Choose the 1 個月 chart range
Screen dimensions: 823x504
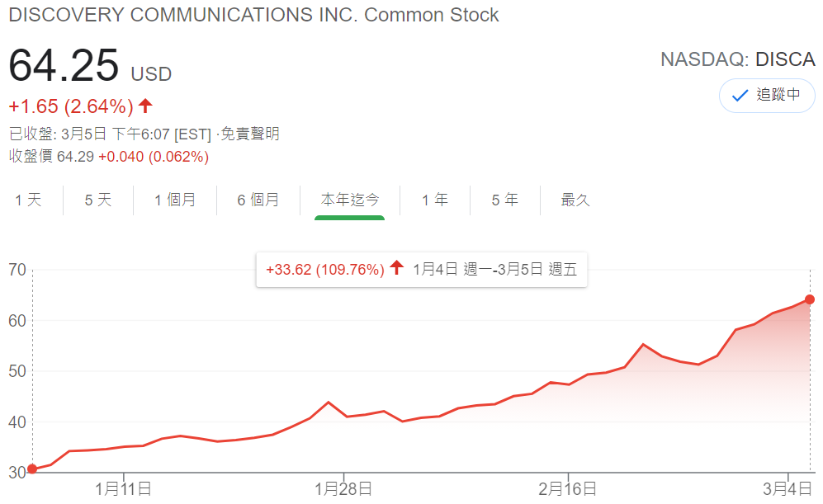tap(175, 200)
